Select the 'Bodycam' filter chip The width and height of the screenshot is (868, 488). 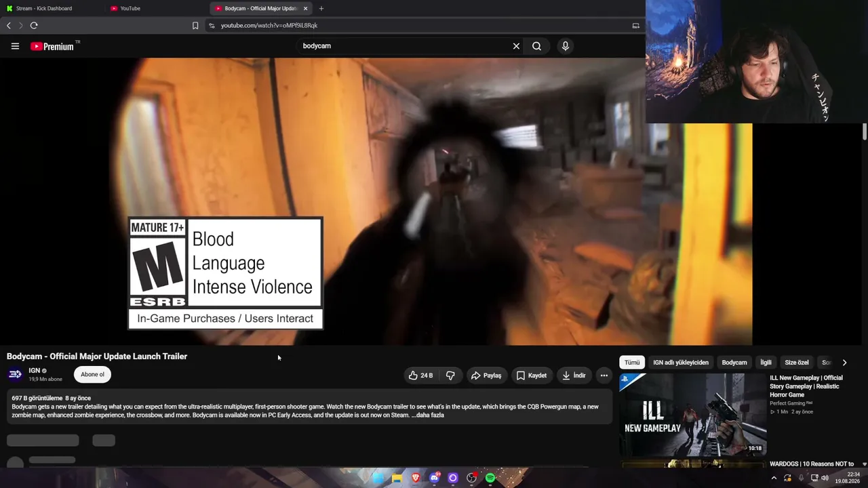(x=734, y=363)
